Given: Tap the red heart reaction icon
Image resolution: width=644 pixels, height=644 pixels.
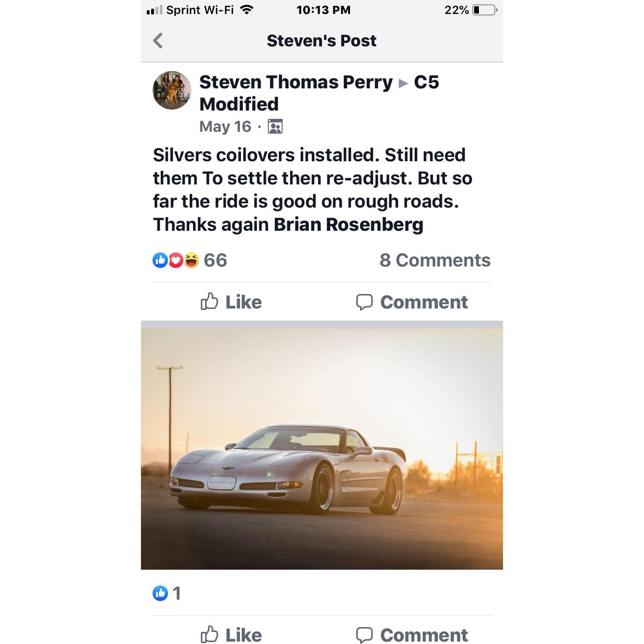Looking at the screenshot, I should pyautogui.click(x=176, y=260).
